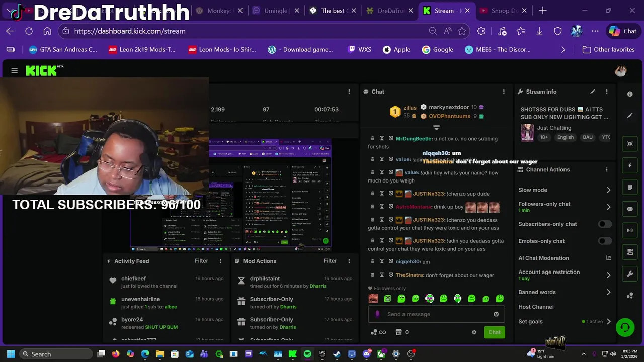Ban TheSinatra using the shield icon
The width and height of the screenshot is (644, 362).
click(391, 275)
